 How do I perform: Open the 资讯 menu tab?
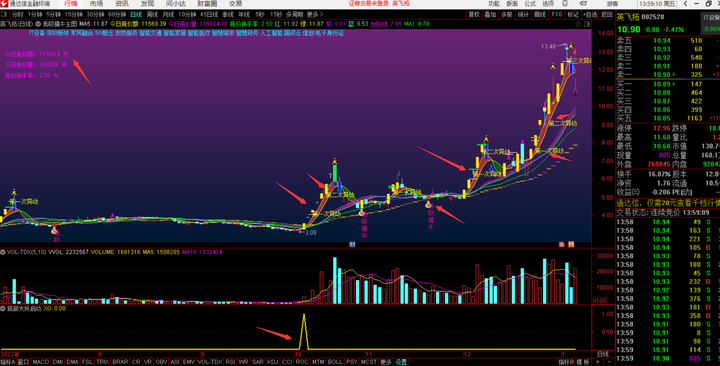(122, 4)
